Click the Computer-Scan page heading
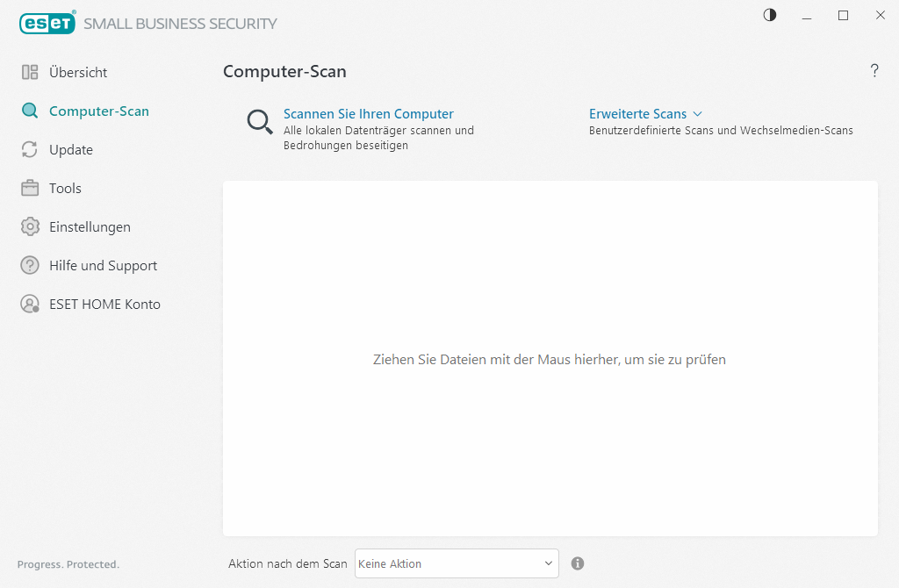Screen dimensions: 899x588 pos(284,71)
